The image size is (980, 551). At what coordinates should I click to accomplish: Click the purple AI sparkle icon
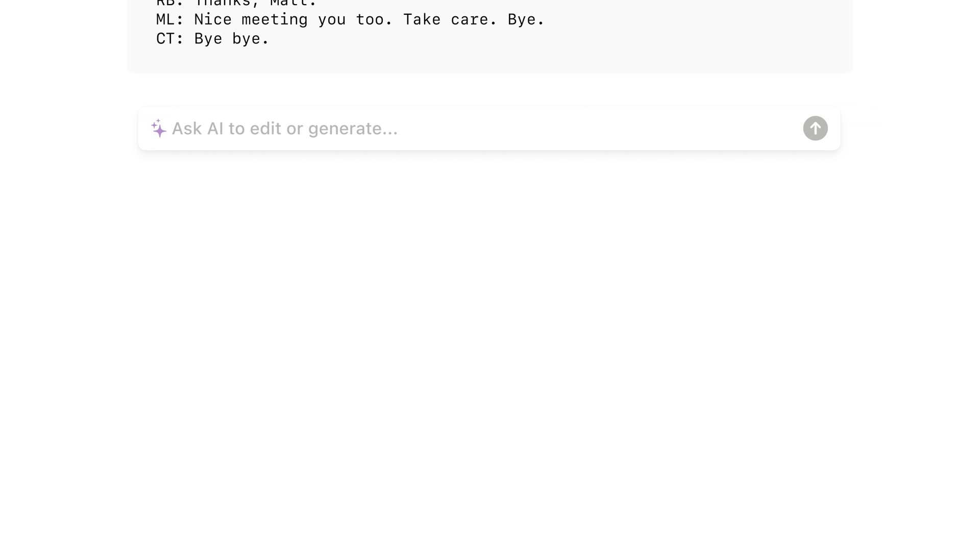(159, 129)
